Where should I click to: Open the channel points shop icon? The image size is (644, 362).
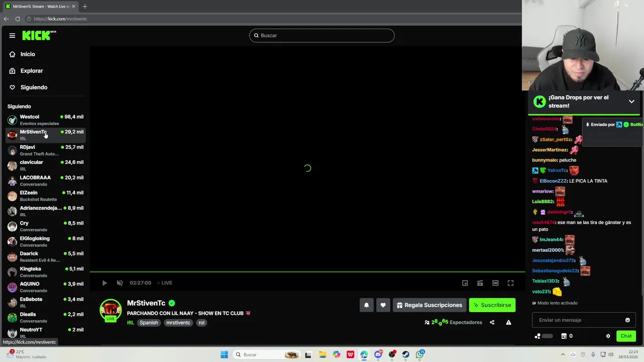tap(564, 336)
